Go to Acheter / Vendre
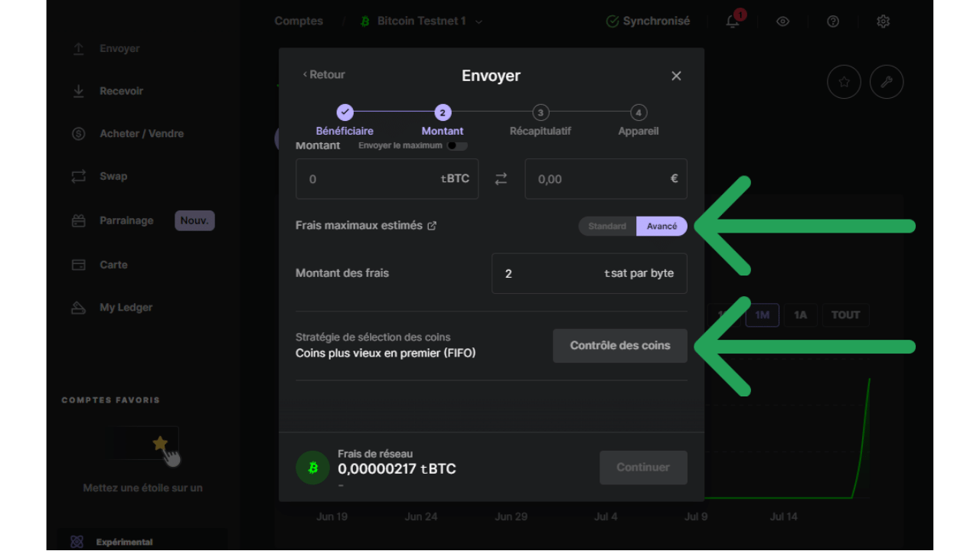 (142, 133)
